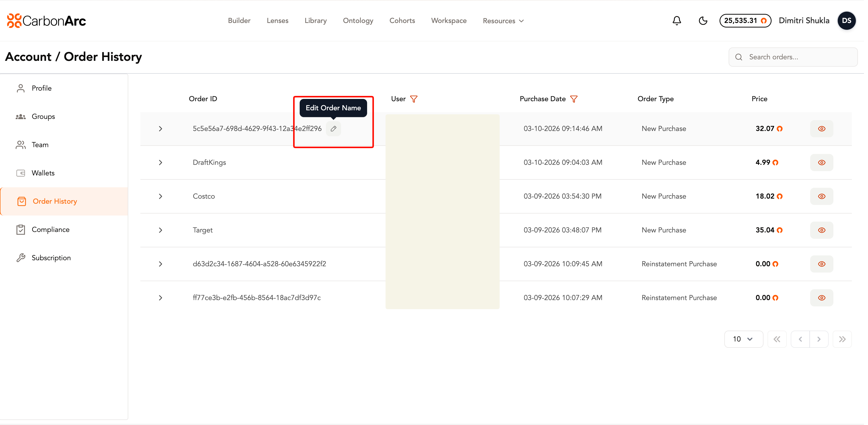Viewport: 868px width, 425px height.
Task: Go to Builder in top navigation
Action: point(239,21)
